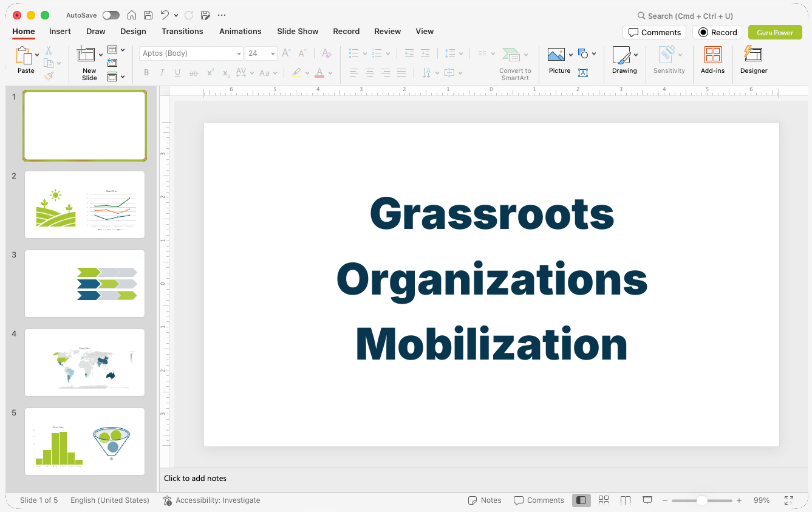The image size is (812, 512).
Task: Click the Record button at top right
Action: click(717, 32)
